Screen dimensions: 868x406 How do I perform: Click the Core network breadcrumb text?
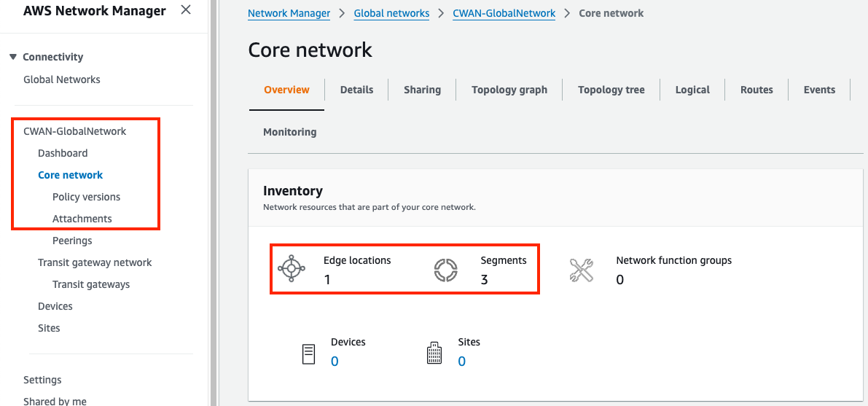click(x=611, y=13)
